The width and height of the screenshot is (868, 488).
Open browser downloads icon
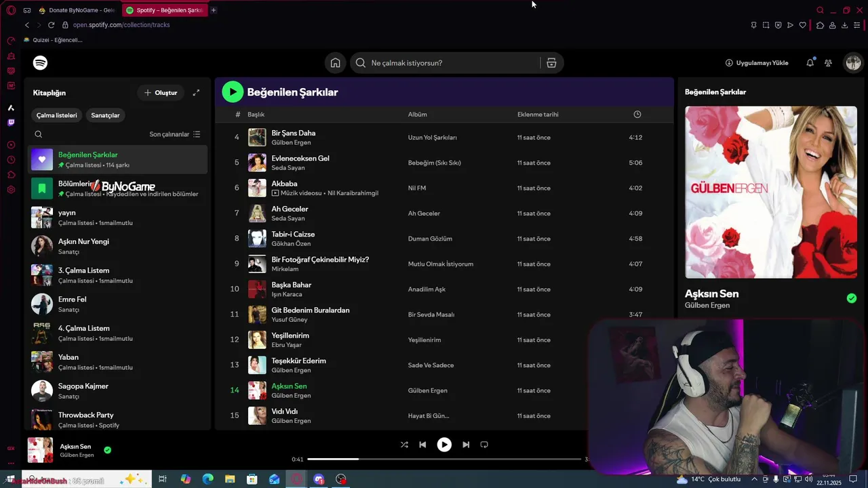[844, 25]
